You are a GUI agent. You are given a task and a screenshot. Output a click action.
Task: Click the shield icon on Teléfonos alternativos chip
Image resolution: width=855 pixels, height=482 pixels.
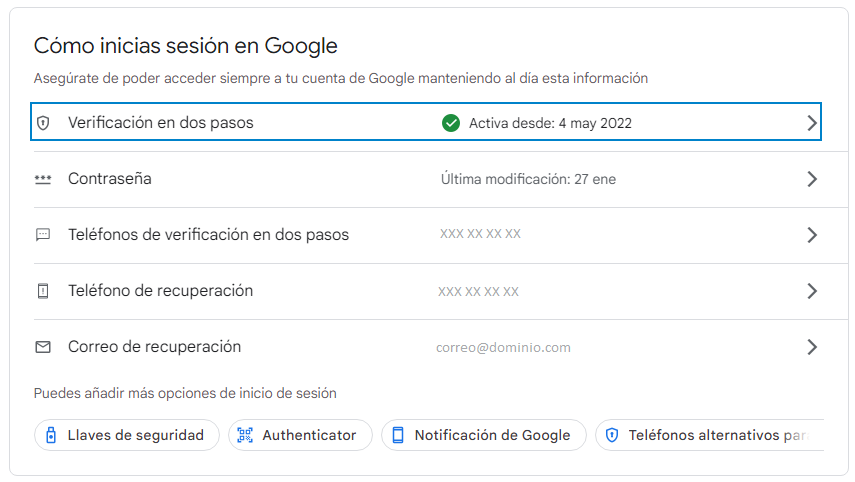pyautogui.click(x=612, y=435)
